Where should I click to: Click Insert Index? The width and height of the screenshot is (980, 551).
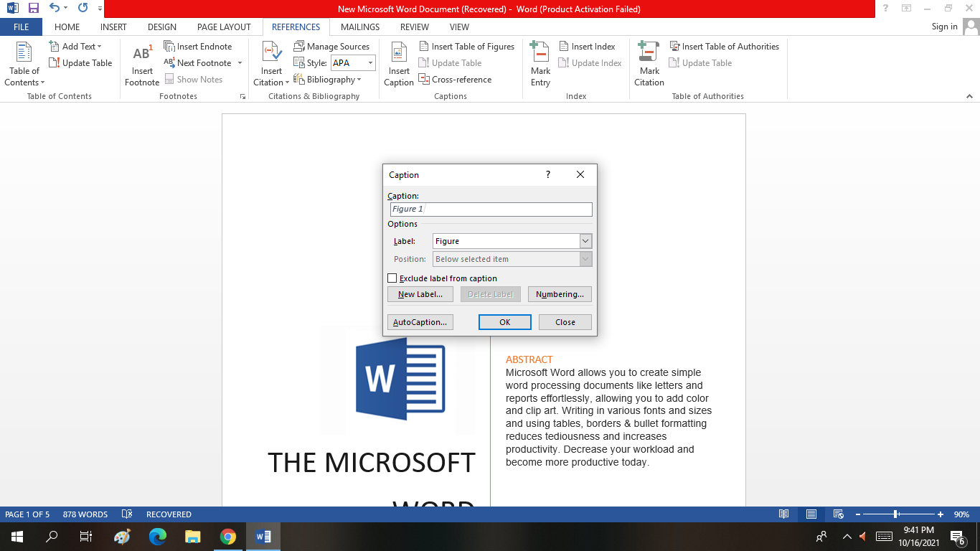pos(587,47)
